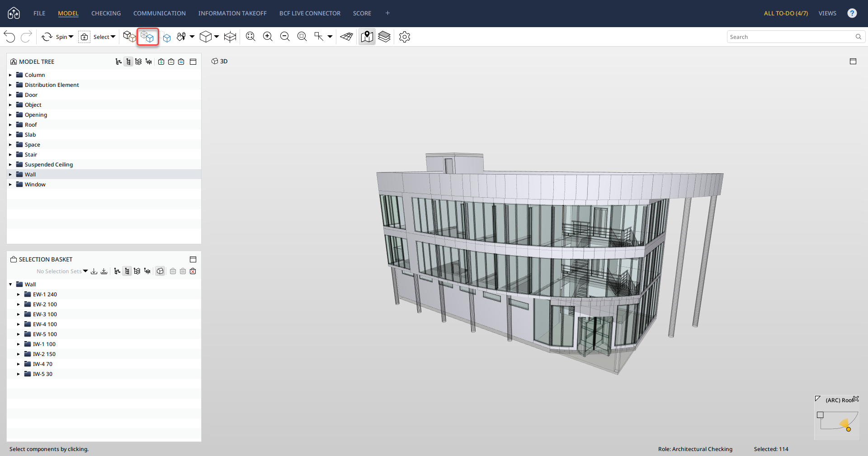This screenshot has height=456, width=868.
Task: Maximize the Model Tree panel
Action: click(193, 62)
